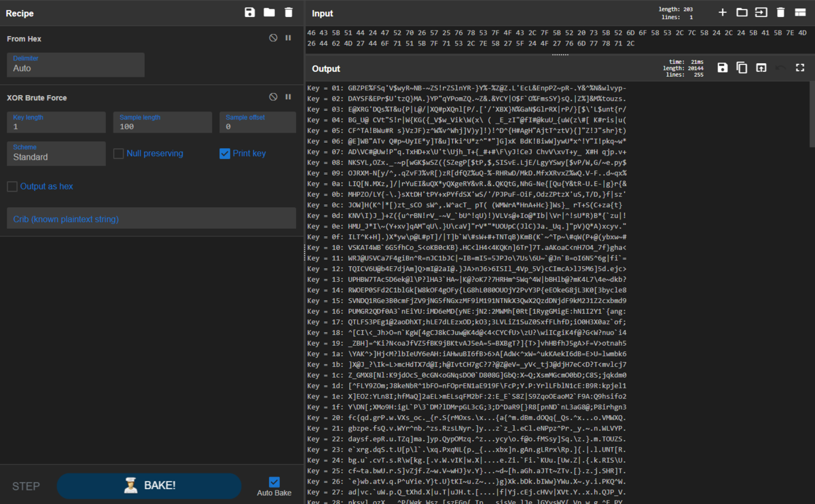Set a breakpoint on From Hex
The image size is (815, 504).
(x=288, y=38)
